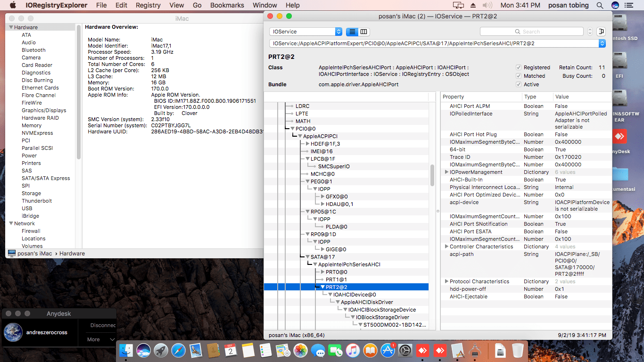Sort by the Value column header
644x362 pixels.
[582, 97]
